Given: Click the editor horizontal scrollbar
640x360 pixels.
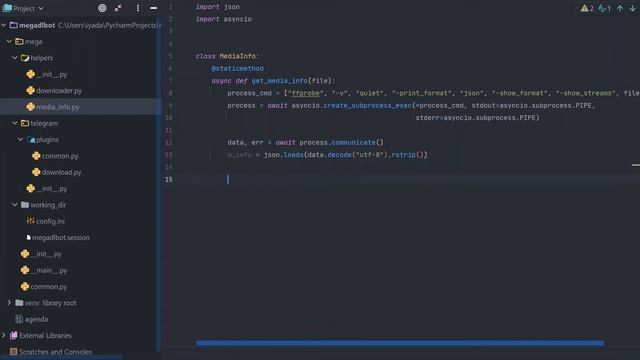Looking at the screenshot, I should pos(400,343).
